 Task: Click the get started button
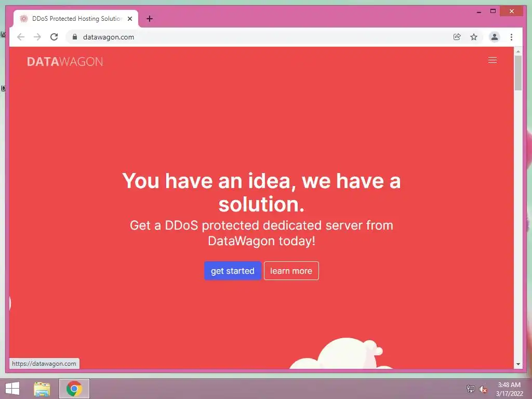[x=232, y=271]
